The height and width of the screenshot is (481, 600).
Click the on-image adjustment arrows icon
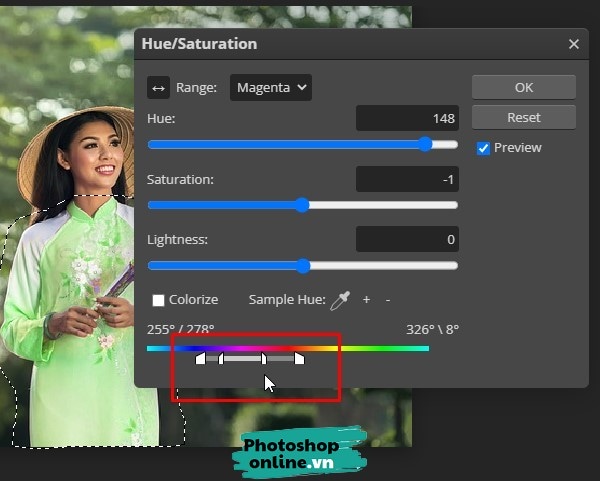pos(158,88)
